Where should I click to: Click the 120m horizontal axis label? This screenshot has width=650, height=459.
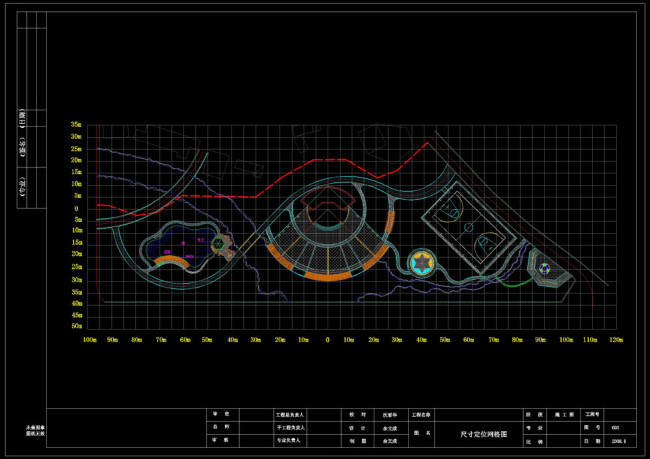[x=616, y=340]
